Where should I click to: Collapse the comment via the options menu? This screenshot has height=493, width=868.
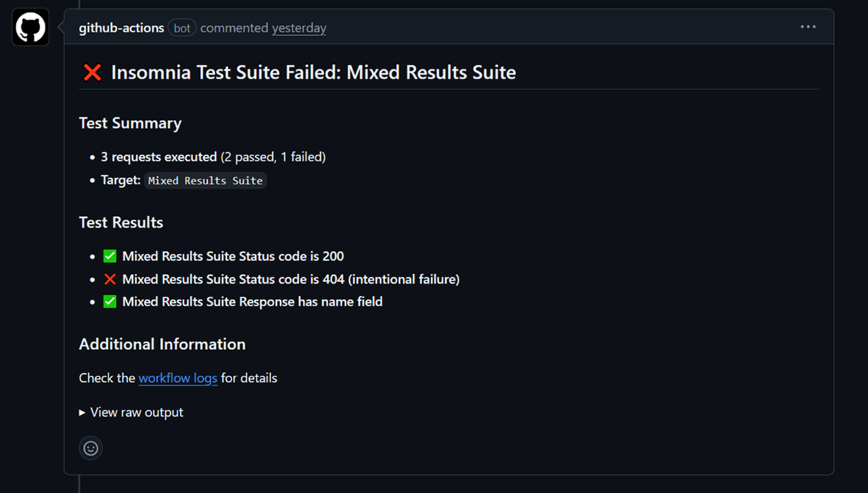[x=808, y=26]
